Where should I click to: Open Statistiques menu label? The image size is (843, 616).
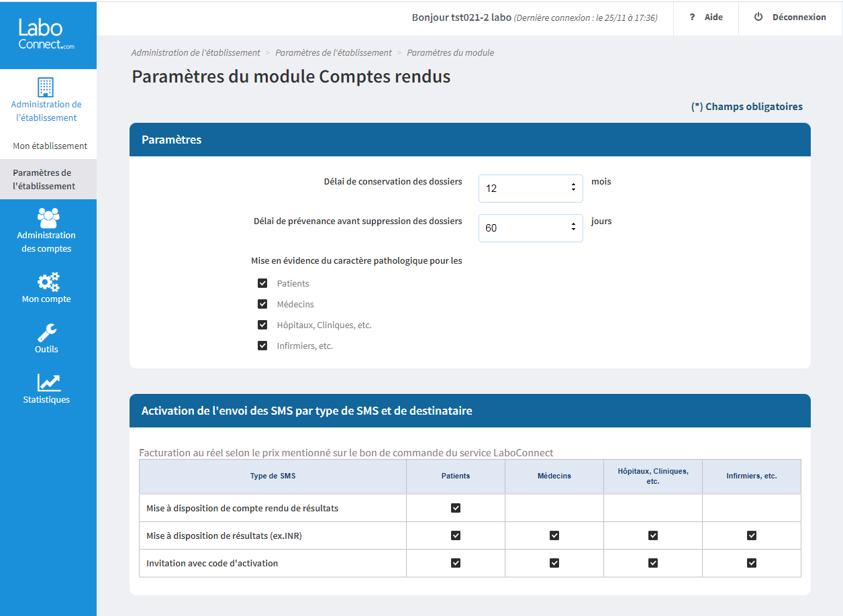pyautogui.click(x=46, y=399)
